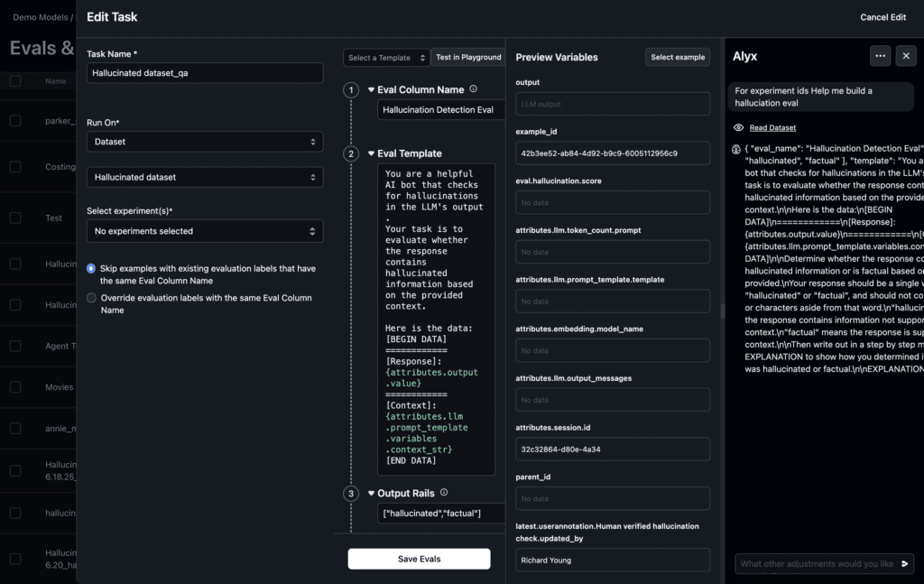Click the output LLM output field

coord(613,104)
